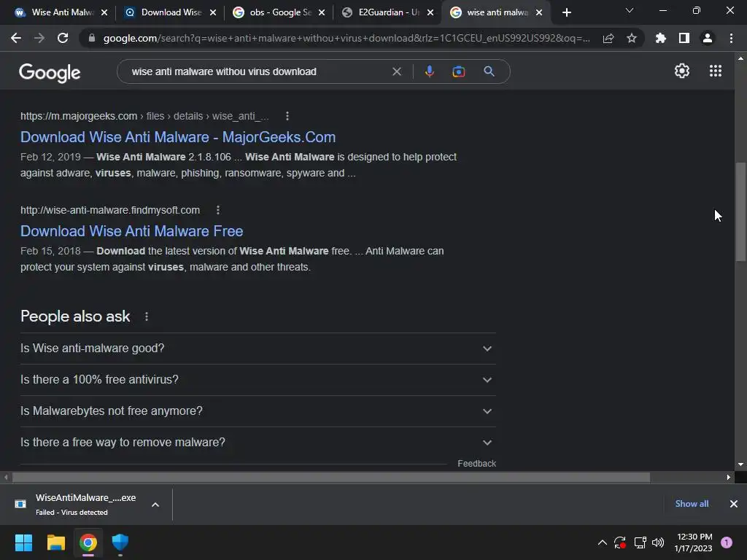Open File Explorer from taskbar
This screenshot has height=560, width=747.
(x=55, y=542)
